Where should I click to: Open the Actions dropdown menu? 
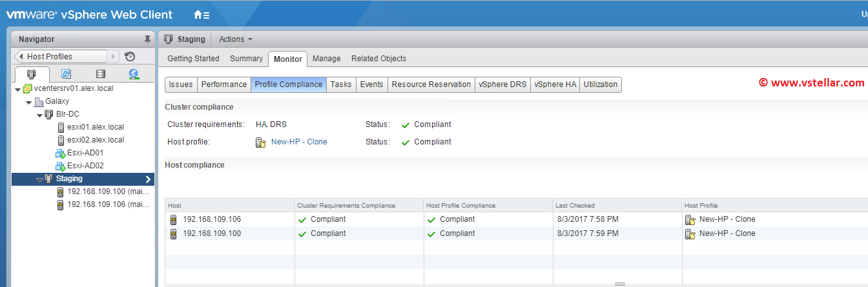coord(236,39)
